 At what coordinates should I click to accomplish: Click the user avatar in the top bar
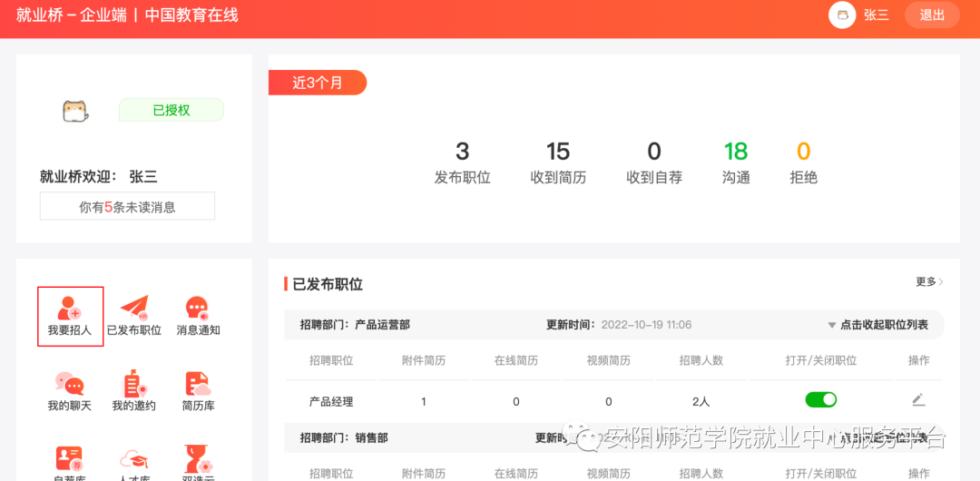pyautogui.click(x=842, y=15)
